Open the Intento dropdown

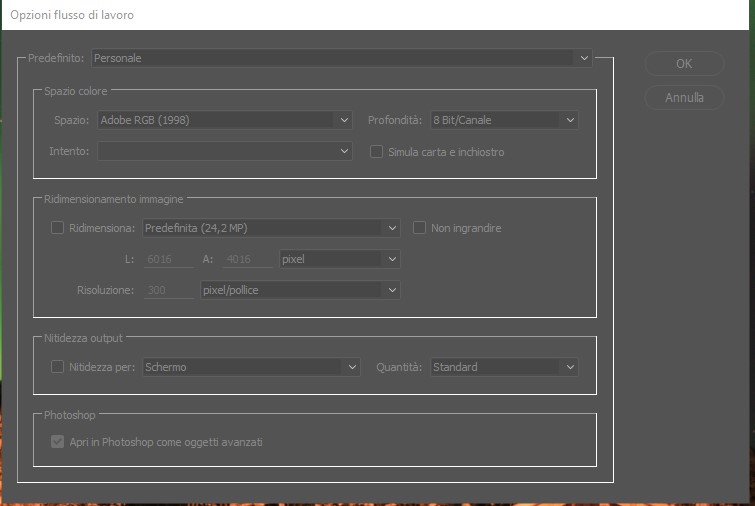click(224, 151)
